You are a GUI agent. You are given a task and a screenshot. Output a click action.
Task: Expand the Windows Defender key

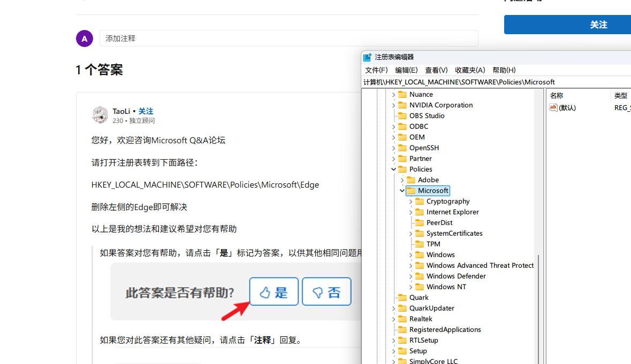410,276
